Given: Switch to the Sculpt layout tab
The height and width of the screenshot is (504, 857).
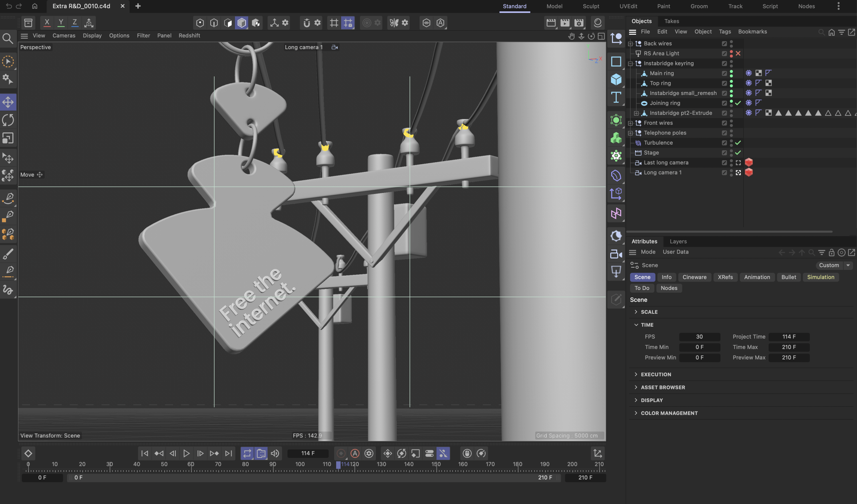Looking at the screenshot, I should tap(591, 6).
